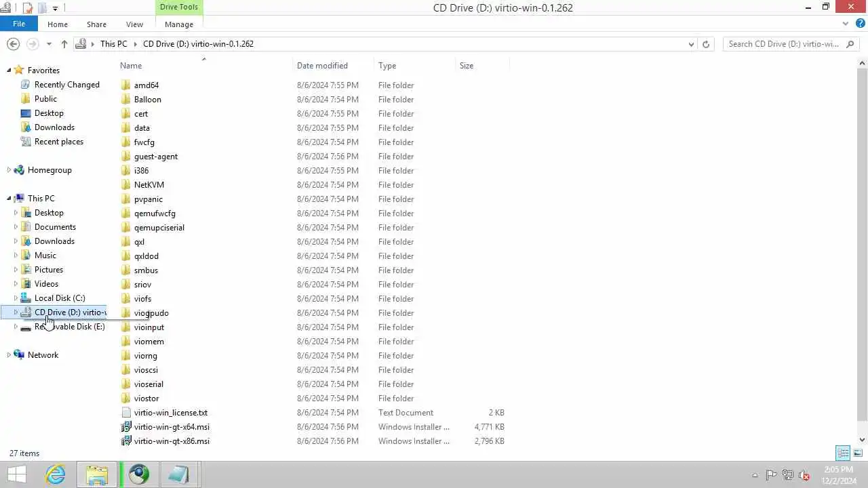This screenshot has width=868, height=488.
Task: Open Internet Explorer from the taskbar
Action: [x=56, y=474]
